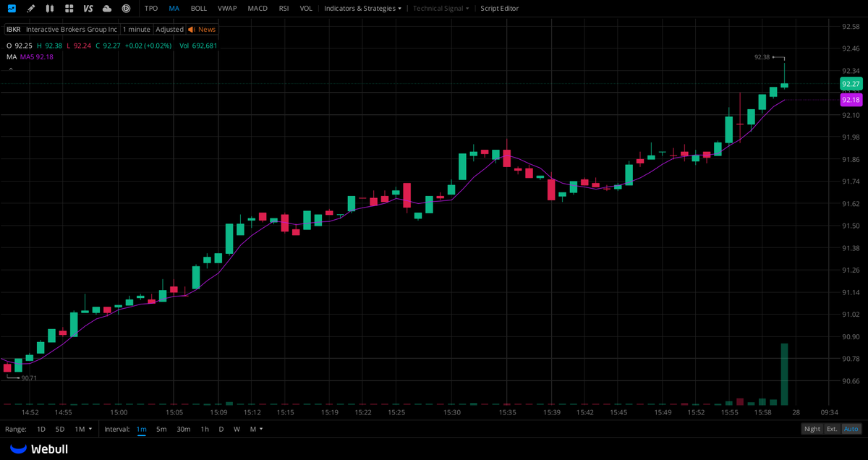Image resolution: width=868 pixels, height=460 pixels.
Task: Open the Technical Signal dropdown
Action: (x=441, y=9)
